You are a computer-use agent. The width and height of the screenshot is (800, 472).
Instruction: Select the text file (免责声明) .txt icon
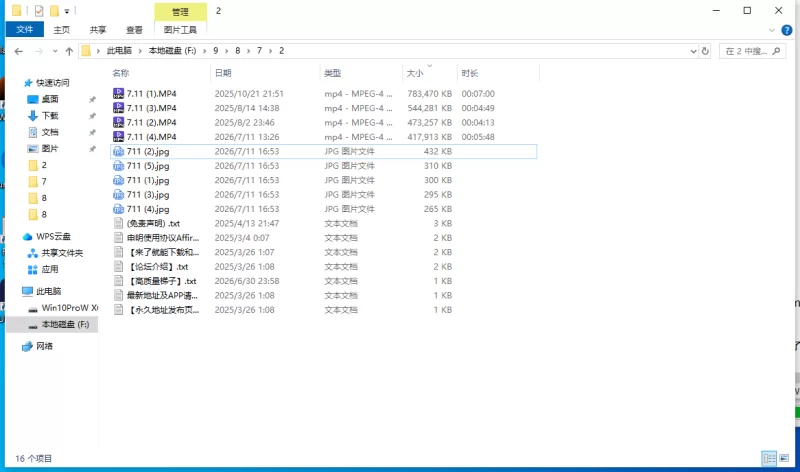pos(118,223)
